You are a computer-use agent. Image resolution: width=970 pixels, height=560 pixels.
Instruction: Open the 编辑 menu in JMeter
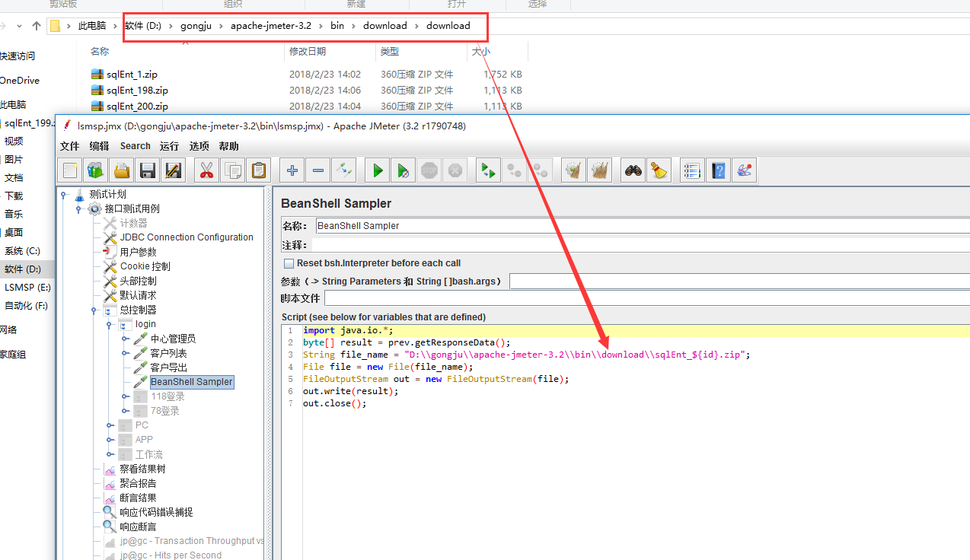coord(99,146)
